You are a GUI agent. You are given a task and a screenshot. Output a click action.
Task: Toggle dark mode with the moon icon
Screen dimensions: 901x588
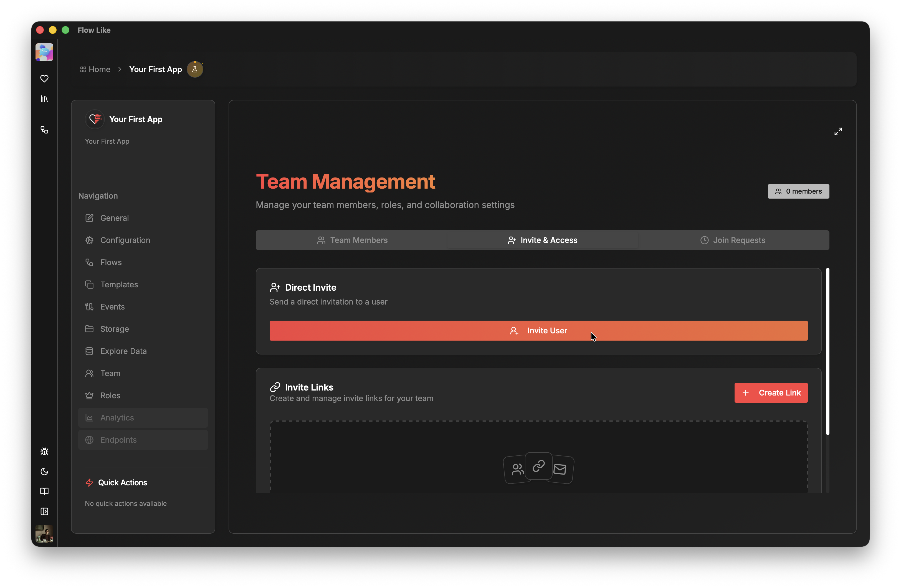point(44,472)
